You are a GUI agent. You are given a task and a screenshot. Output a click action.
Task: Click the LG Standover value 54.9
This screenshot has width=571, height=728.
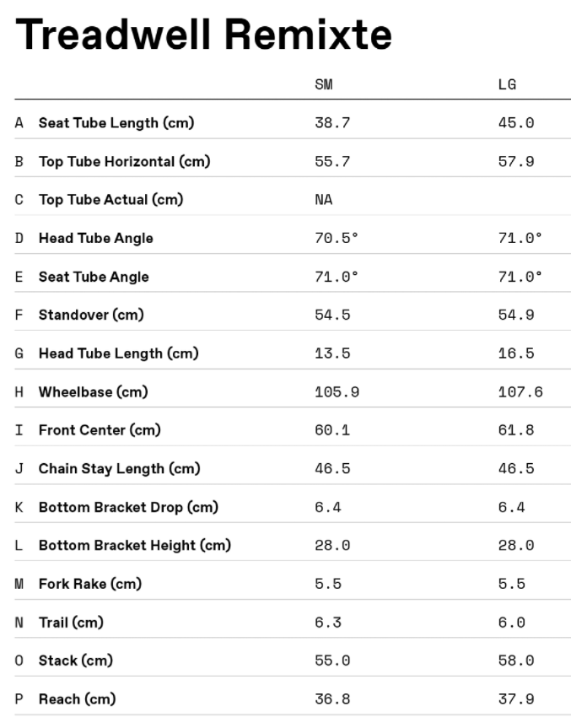click(x=516, y=315)
